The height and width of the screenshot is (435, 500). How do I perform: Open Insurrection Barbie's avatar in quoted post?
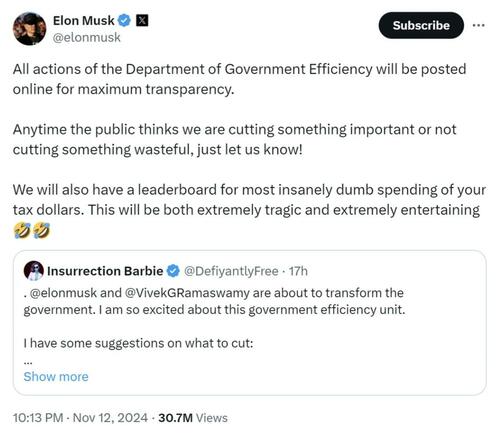34,271
